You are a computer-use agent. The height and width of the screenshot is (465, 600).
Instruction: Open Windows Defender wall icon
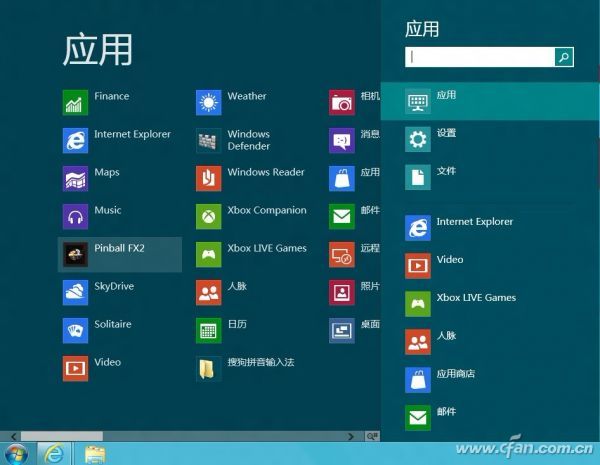209,140
